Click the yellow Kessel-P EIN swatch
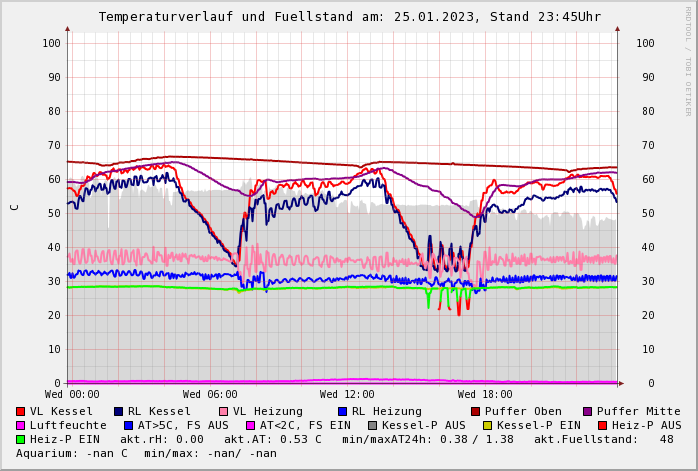Image resolution: width=698 pixels, height=471 pixels. [x=487, y=426]
